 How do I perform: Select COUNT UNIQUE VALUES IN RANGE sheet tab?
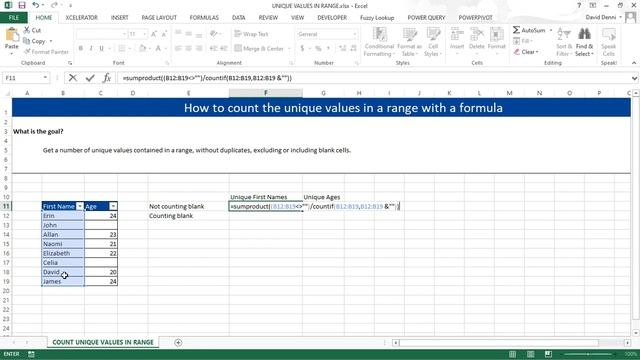coord(103,342)
